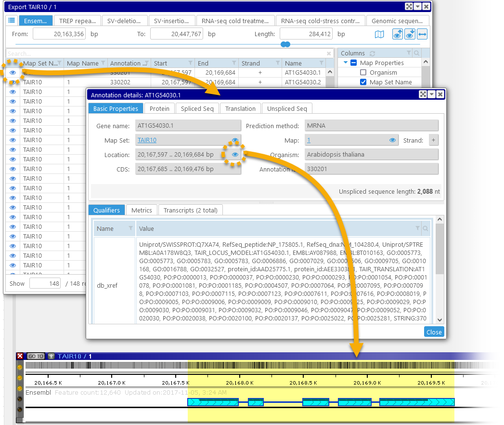Click the range slider handle under Length
This screenshot has width=504, height=425.
click(285, 44)
